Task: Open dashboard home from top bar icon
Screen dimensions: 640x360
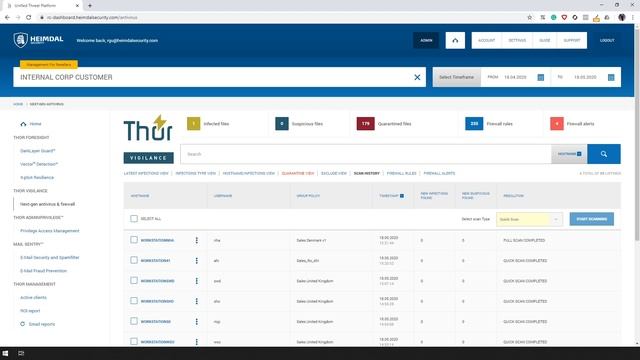Action: 455,40
